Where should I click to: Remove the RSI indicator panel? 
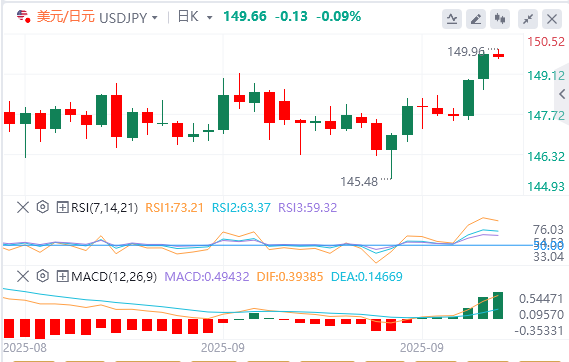coord(23,207)
